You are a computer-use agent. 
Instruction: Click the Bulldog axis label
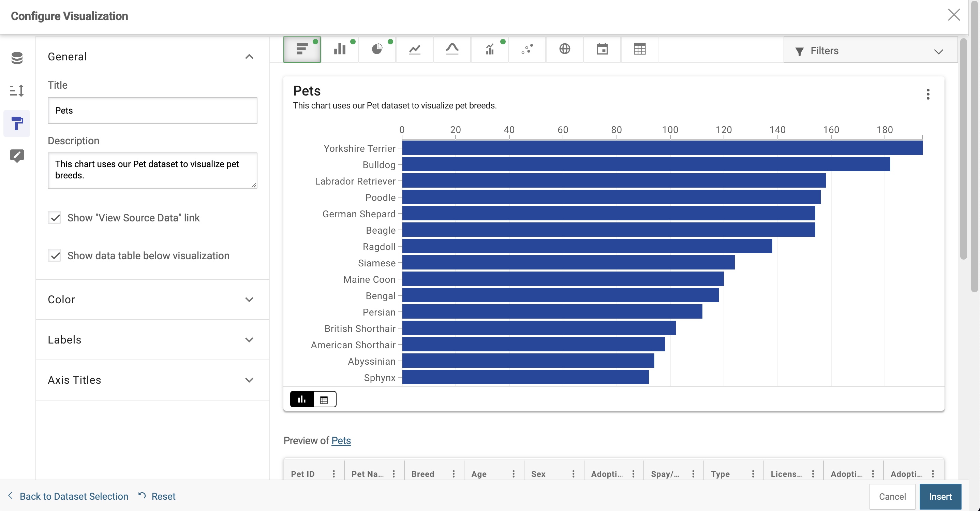tap(379, 165)
